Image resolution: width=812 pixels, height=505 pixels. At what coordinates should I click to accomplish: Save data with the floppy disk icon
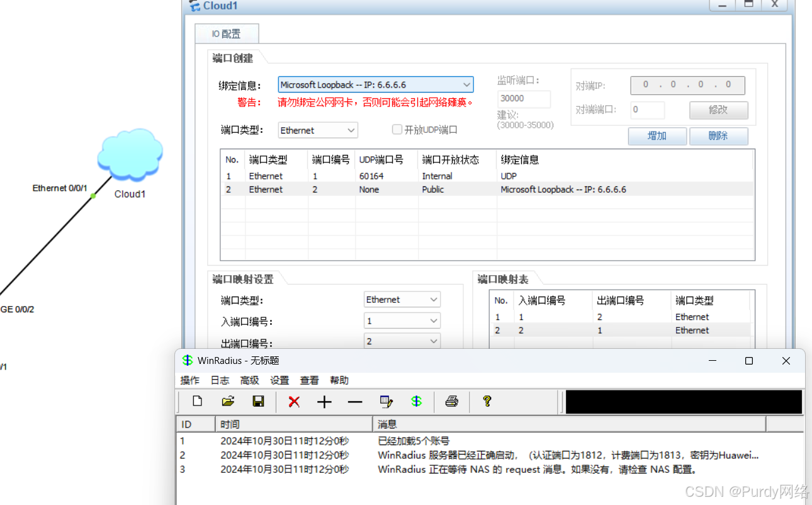click(259, 401)
